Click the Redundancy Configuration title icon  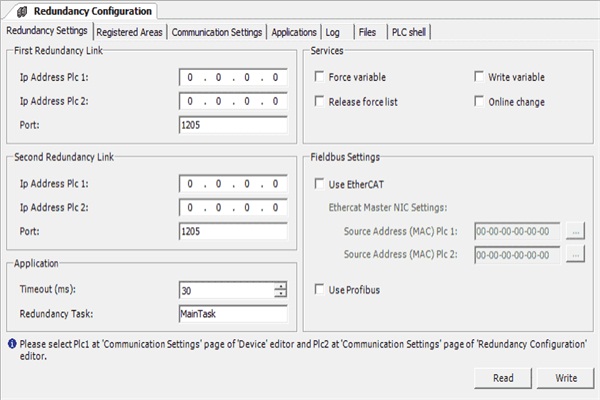21,11
